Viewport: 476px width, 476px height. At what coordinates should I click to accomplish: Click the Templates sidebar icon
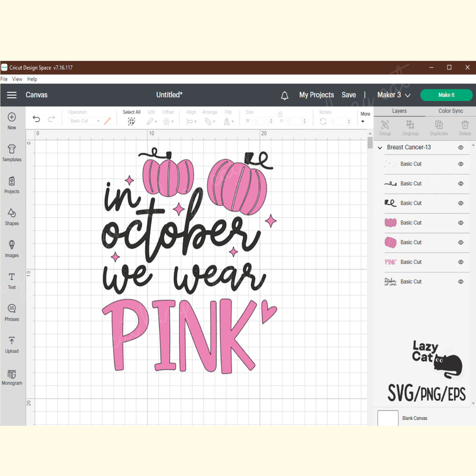12,153
